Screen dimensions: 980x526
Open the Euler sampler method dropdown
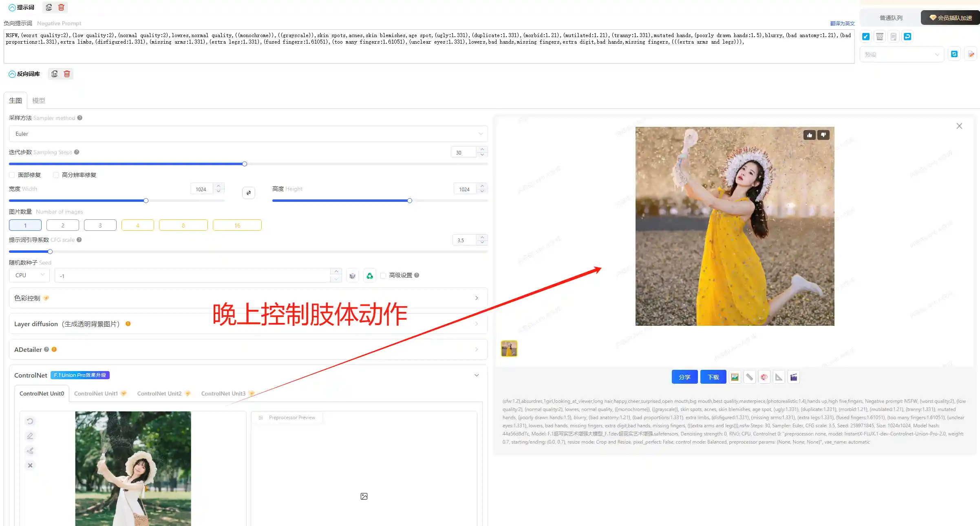click(x=248, y=134)
